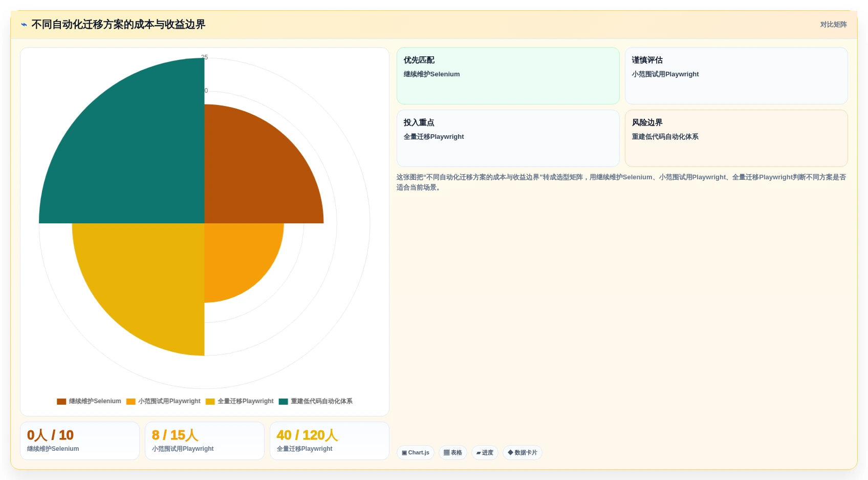Click the 小范围试用Playwright text in 谨慎评估 card
This screenshot has height=480, width=868.
coord(665,74)
